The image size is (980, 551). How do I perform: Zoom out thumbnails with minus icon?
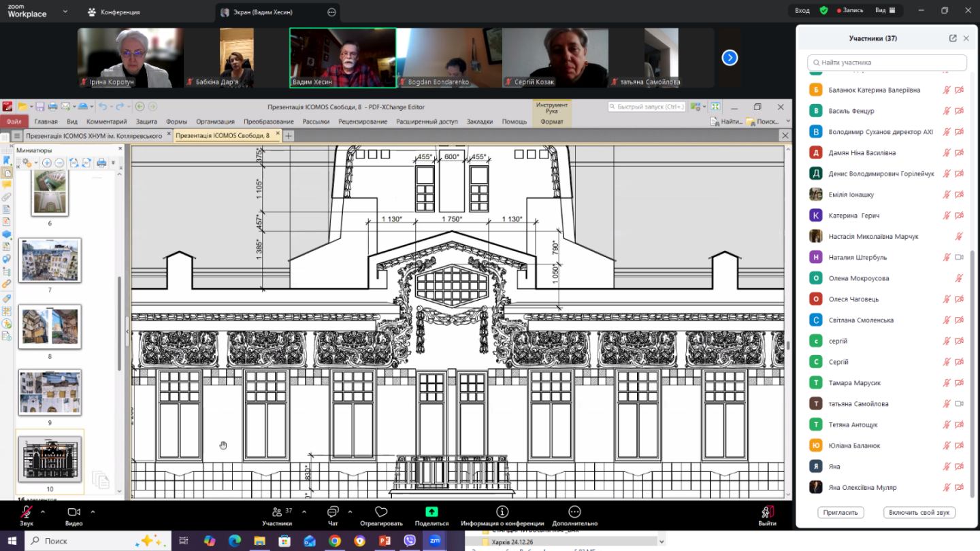point(59,163)
